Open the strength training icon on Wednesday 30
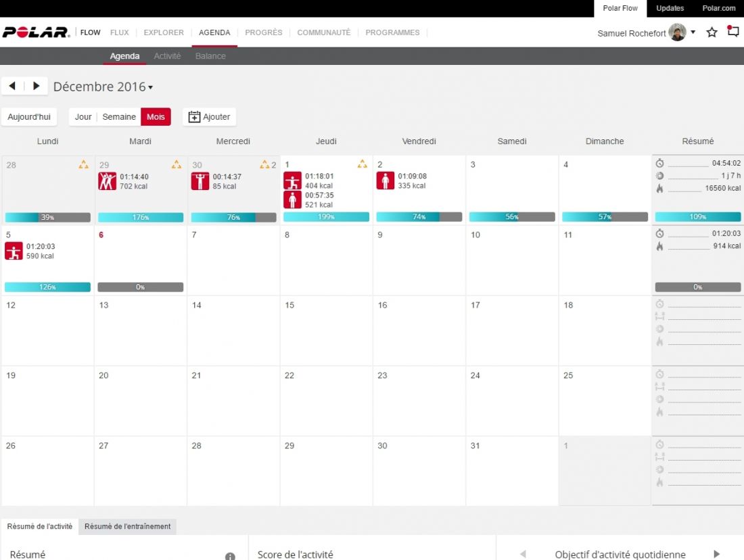Screen dimensions: 744x560 click(200, 181)
